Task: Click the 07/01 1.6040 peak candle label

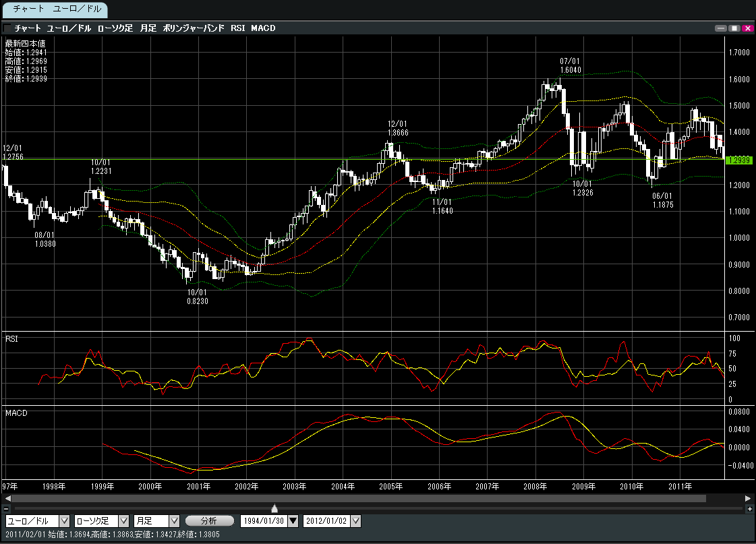Action: tap(570, 65)
